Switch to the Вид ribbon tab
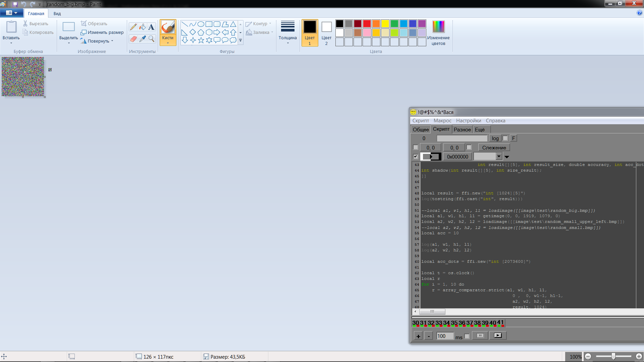 pyautogui.click(x=57, y=14)
